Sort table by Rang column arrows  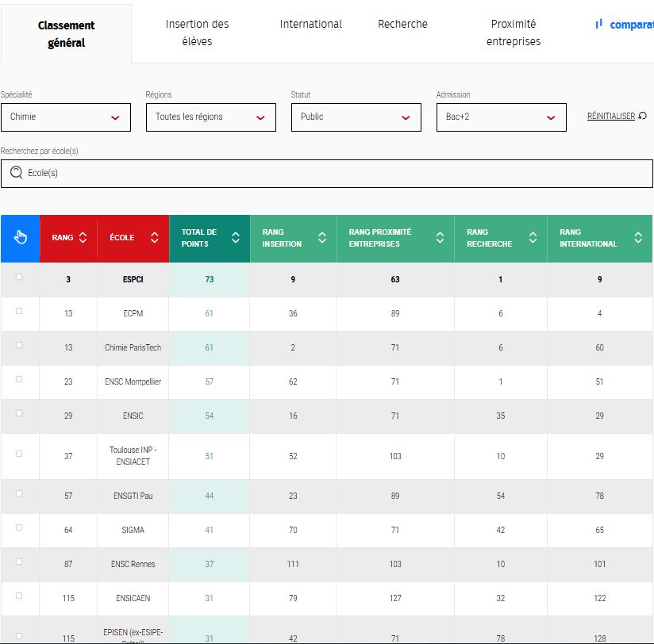point(83,238)
